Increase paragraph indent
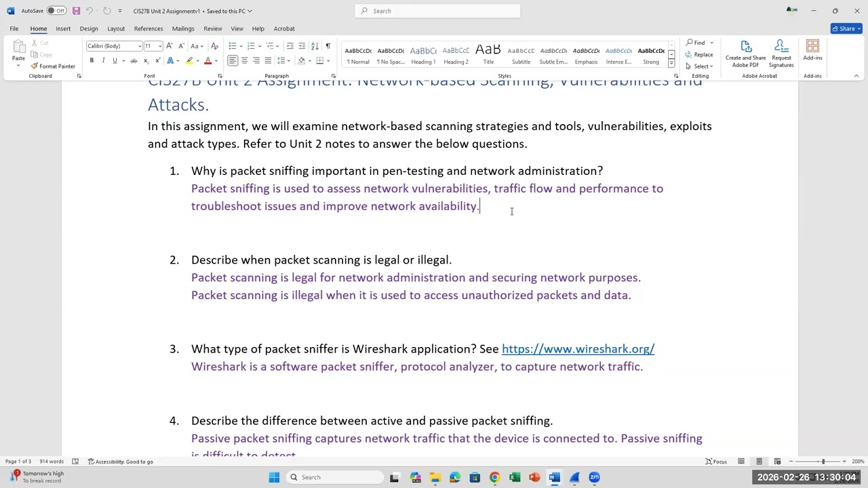 (302, 46)
